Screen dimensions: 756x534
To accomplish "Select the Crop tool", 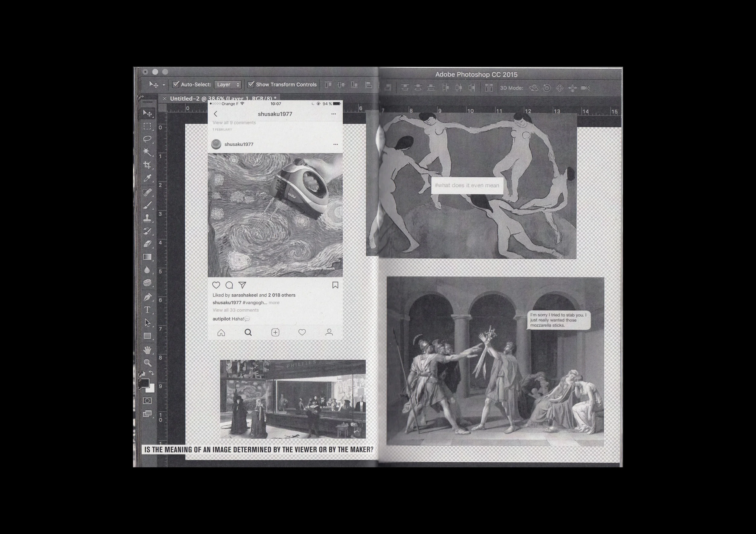I will click(x=147, y=165).
